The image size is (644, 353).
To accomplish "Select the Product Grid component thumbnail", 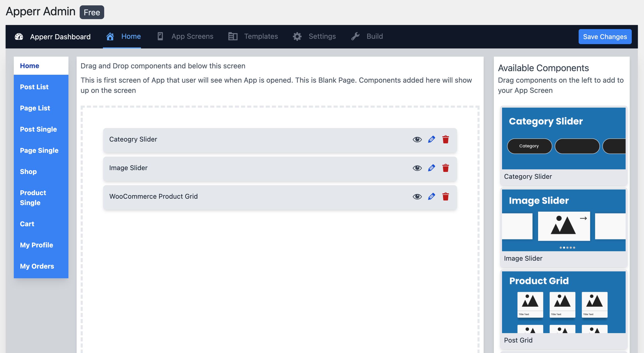I will point(564,302).
